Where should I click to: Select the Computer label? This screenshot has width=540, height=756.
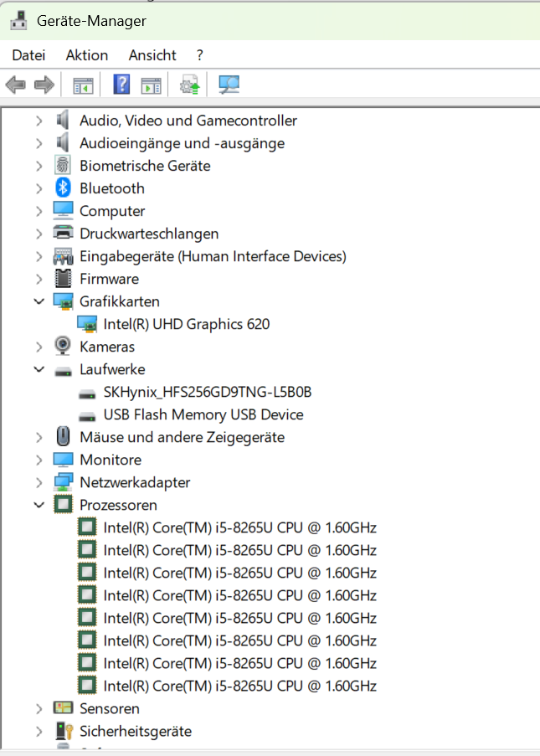(112, 211)
